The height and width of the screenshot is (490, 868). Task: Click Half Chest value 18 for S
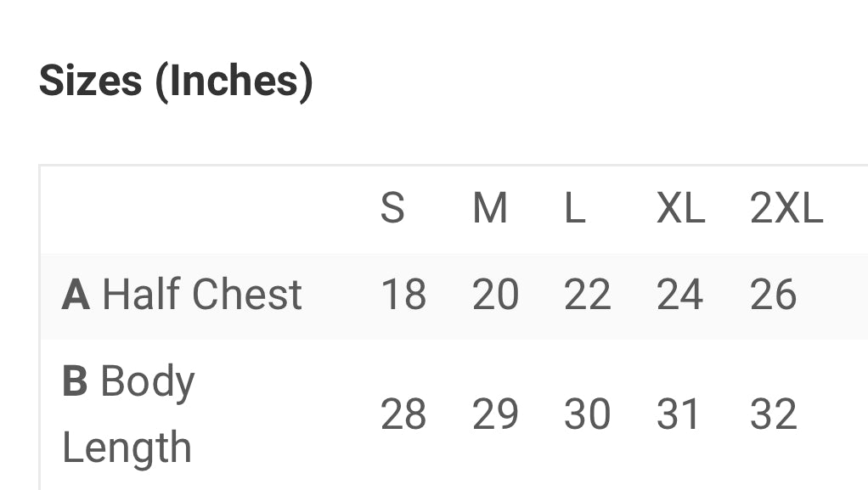pos(403,296)
